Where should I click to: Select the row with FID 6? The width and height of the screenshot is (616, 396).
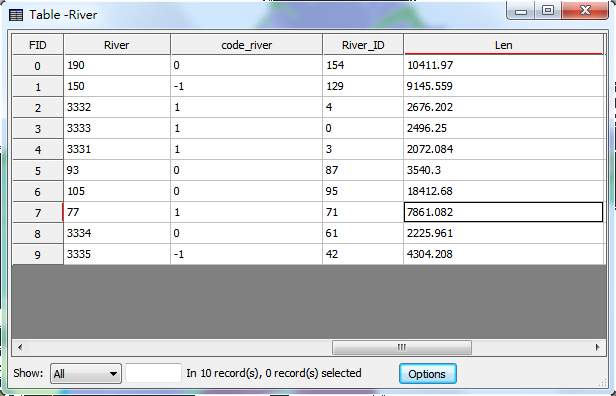pyautogui.click(x=38, y=192)
